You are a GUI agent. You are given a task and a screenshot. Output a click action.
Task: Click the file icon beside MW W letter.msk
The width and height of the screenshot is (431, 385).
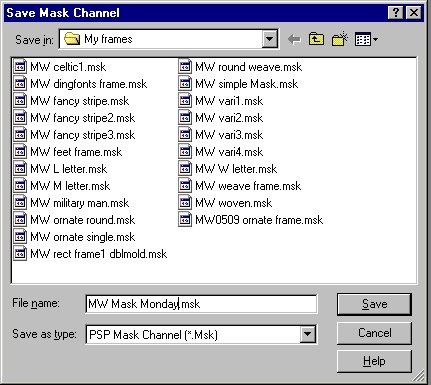tap(185, 169)
